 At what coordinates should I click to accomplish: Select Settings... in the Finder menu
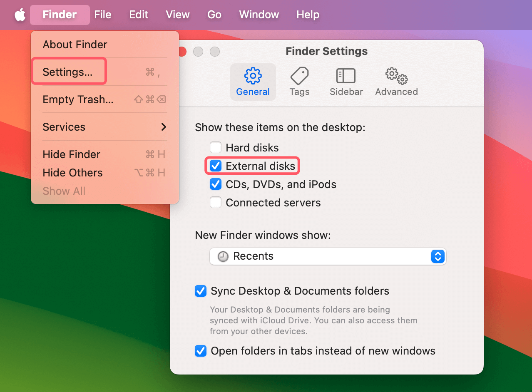tap(104, 72)
